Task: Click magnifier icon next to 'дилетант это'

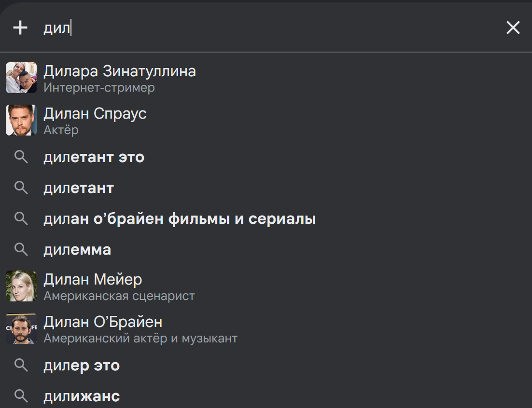Action: click(21, 157)
